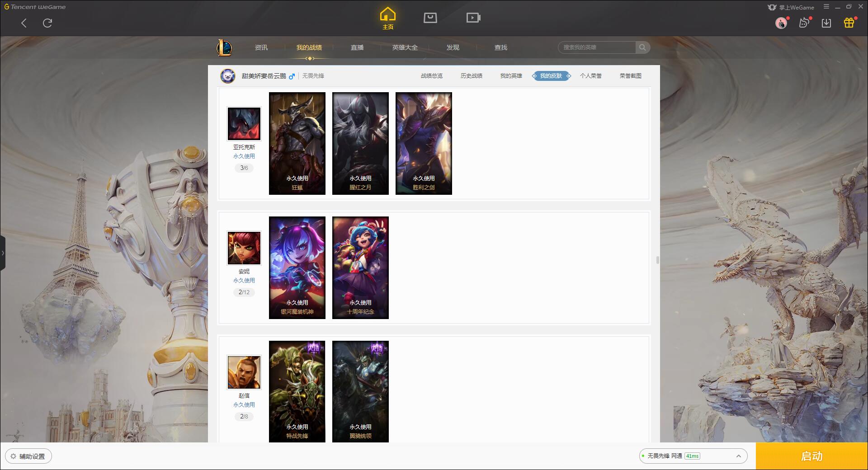Switch to 战绩总览 section

click(x=432, y=76)
